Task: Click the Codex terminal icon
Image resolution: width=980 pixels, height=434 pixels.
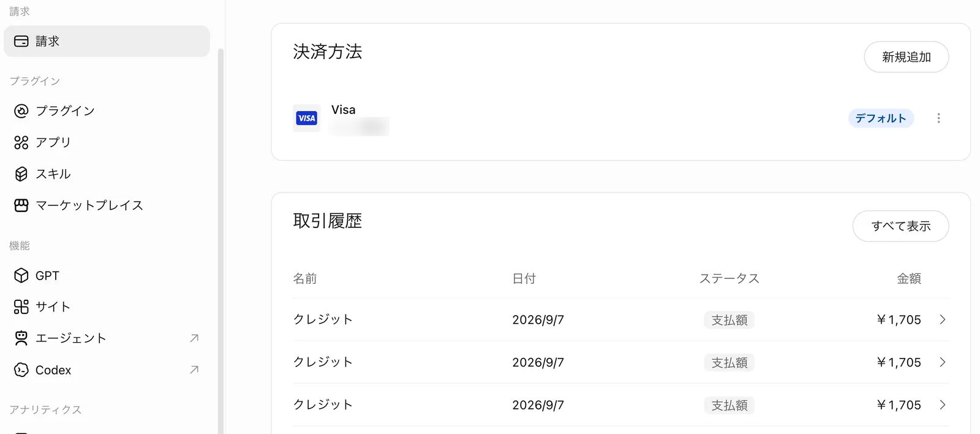Action: coord(21,370)
